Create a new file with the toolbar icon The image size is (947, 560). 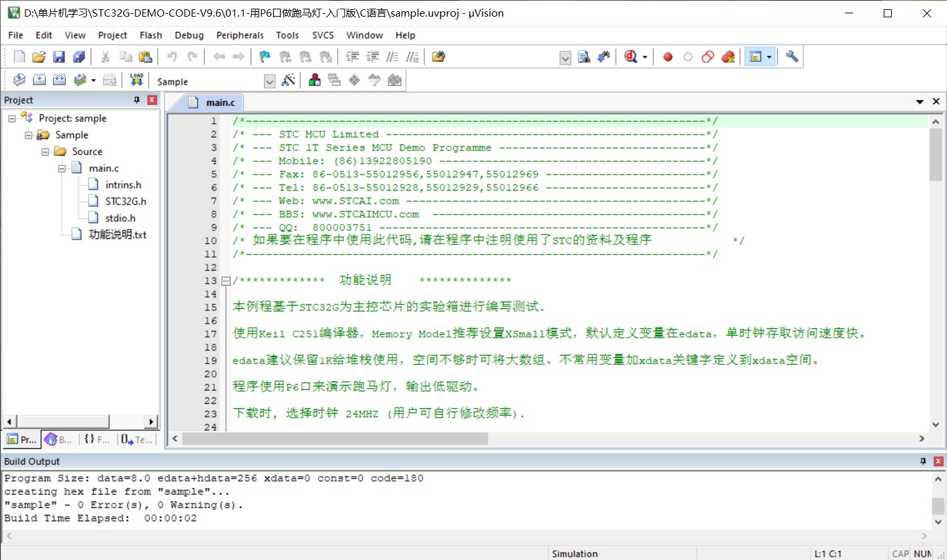(19, 57)
